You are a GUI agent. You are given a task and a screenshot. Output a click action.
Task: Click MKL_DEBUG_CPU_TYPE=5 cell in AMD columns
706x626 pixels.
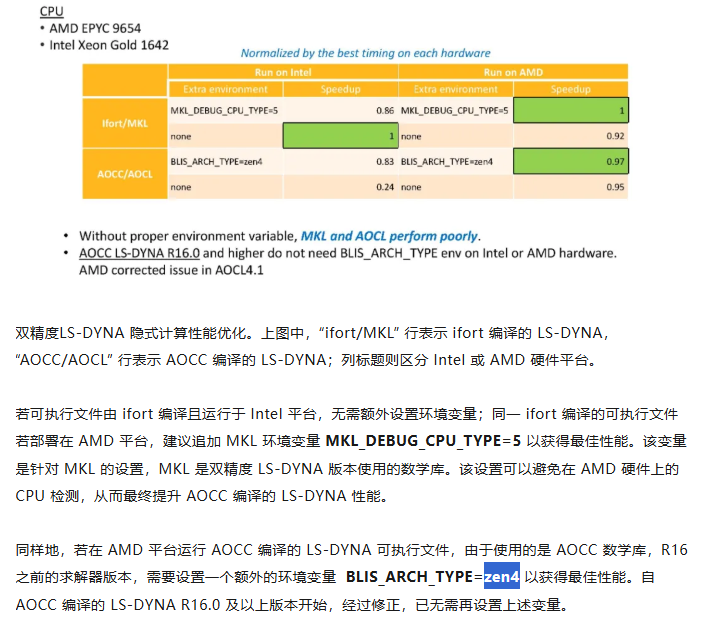(x=456, y=110)
